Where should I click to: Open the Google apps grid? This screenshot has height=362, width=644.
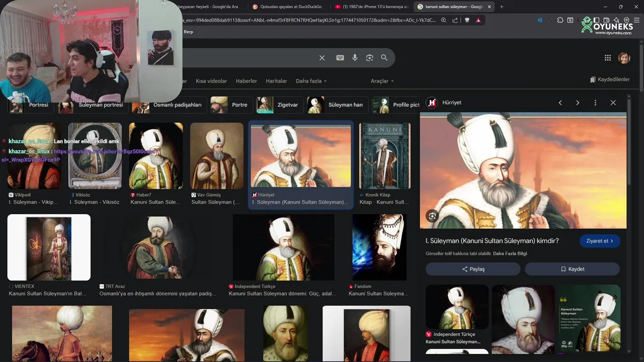click(608, 58)
